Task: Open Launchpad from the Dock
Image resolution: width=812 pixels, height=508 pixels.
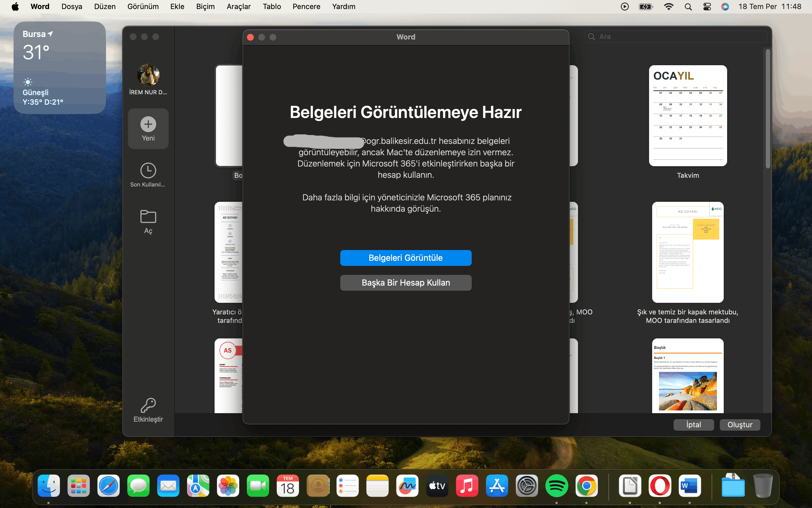Action: [78, 485]
